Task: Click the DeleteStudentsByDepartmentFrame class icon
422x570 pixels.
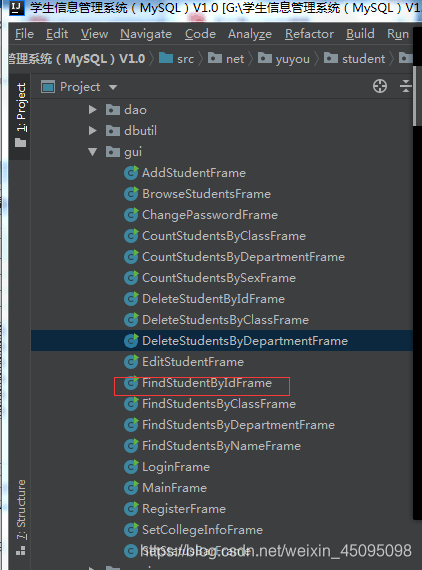Action: coord(131,341)
